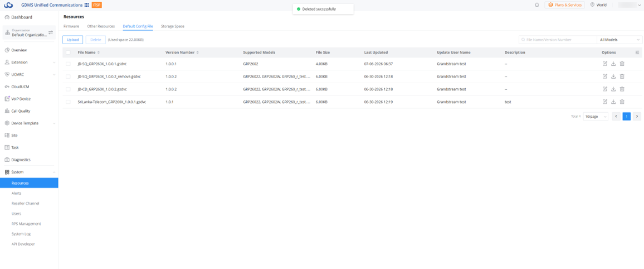Delete JD-CD_GRP260X_1.0.0.2.gsdvc with trash icon
The image size is (644, 269).
click(x=622, y=89)
